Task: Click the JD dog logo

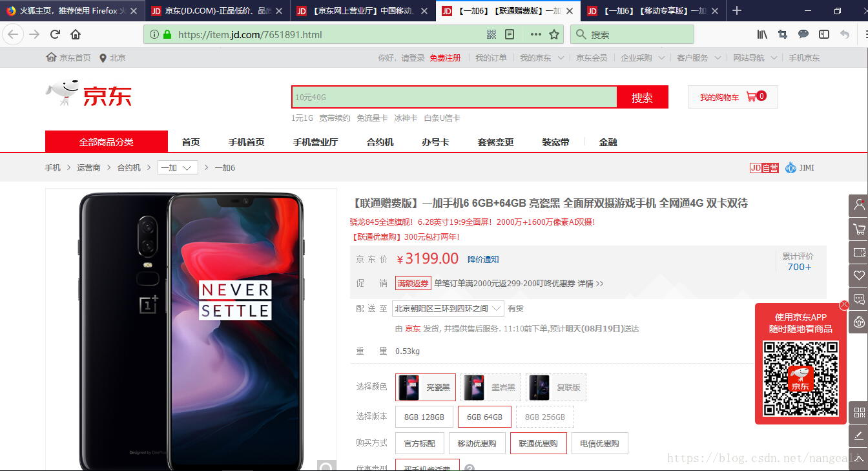Action: coord(88,94)
